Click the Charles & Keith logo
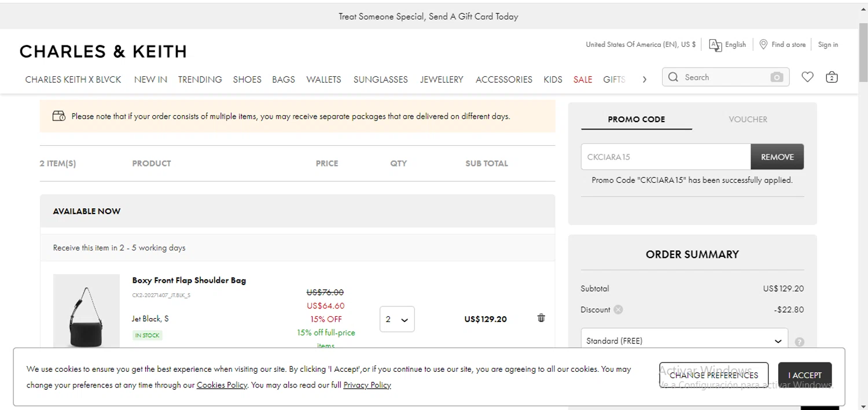 pyautogui.click(x=103, y=51)
